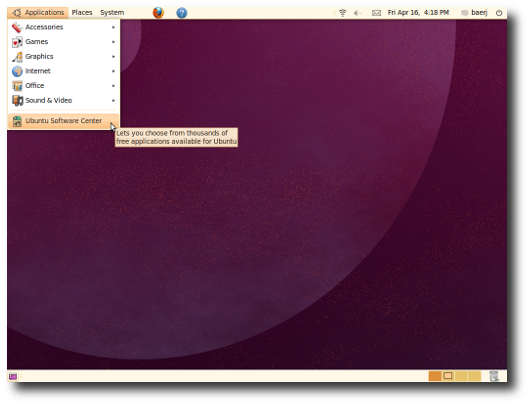Switch to the first workspace in switcher

click(435, 376)
